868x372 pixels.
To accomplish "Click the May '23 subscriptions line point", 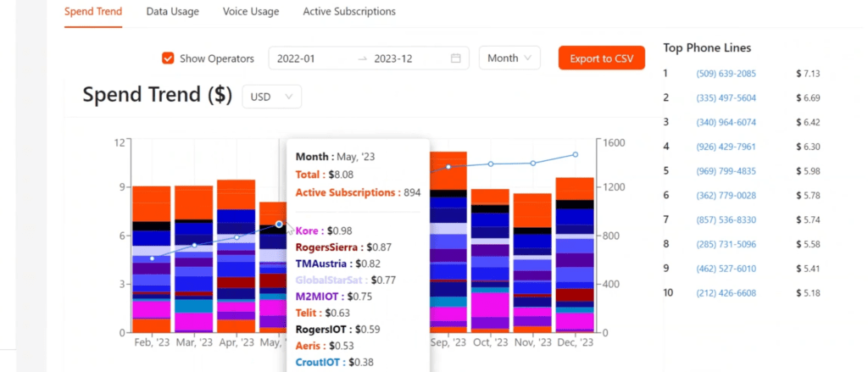I will coord(279,225).
